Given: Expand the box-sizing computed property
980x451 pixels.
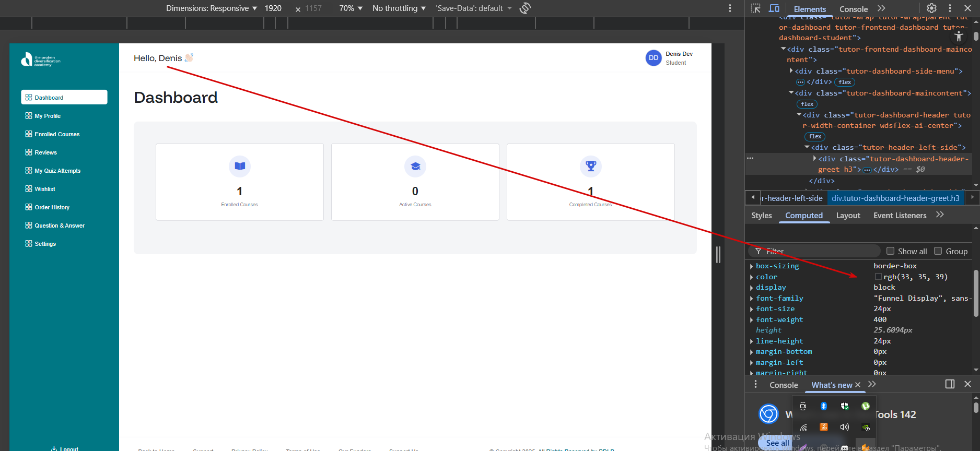Looking at the screenshot, I should coord(751,266).
